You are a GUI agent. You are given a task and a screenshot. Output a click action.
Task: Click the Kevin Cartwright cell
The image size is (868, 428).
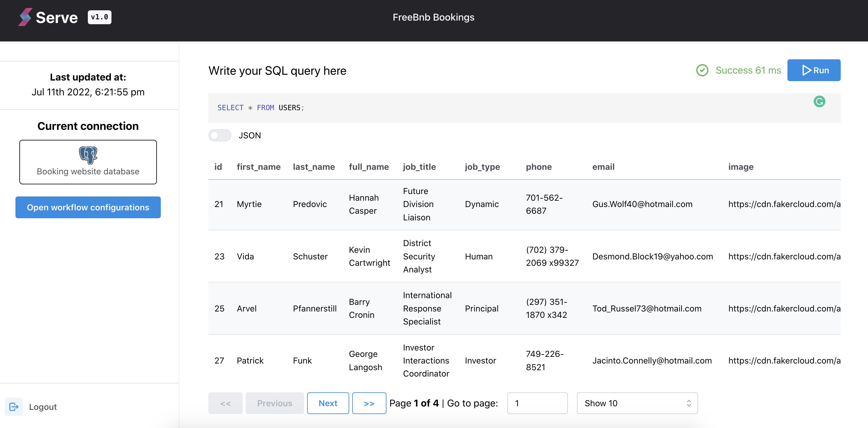[369, 256]
